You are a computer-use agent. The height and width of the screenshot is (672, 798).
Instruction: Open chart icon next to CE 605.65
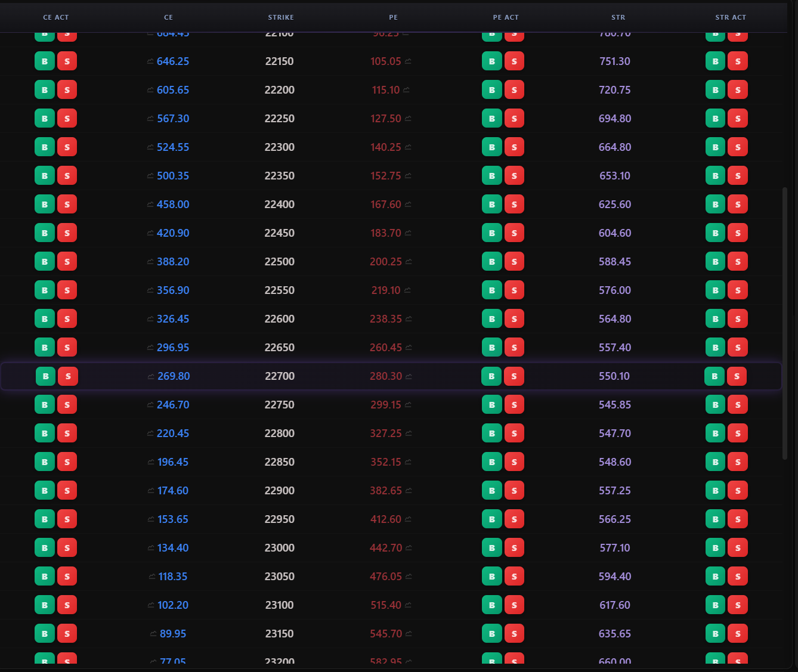coord(150,90)
